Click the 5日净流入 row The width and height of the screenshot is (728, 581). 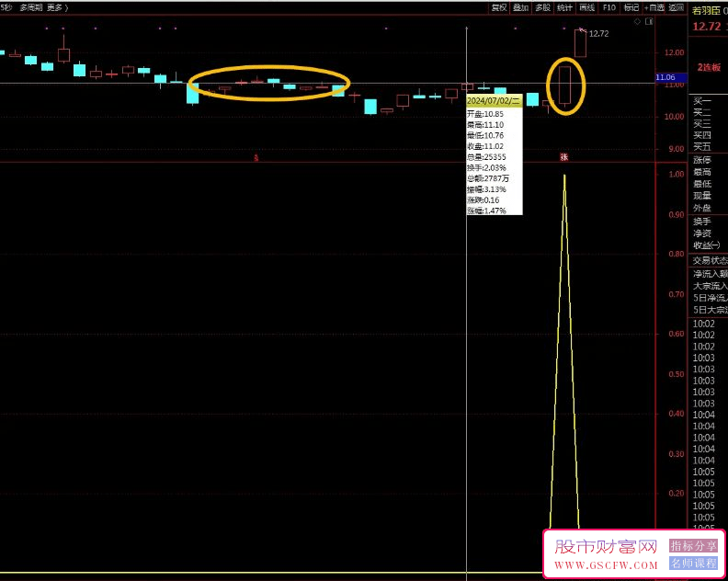[x=710, y=298]
